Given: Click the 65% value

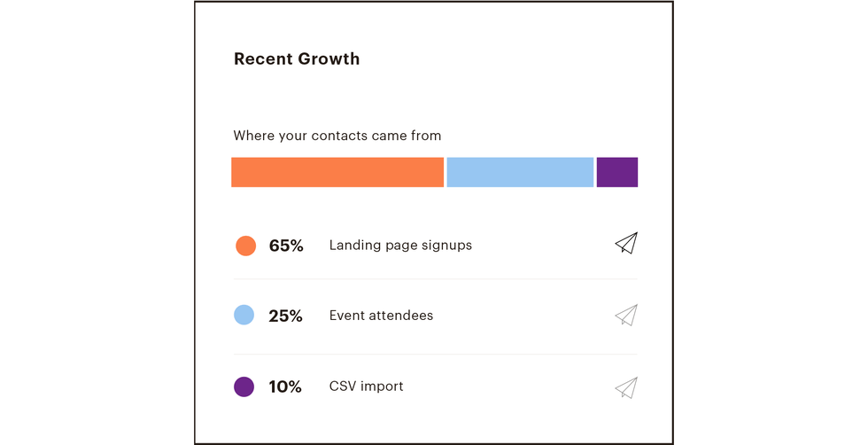Looking at the screenshot, I should click(286, 246).
